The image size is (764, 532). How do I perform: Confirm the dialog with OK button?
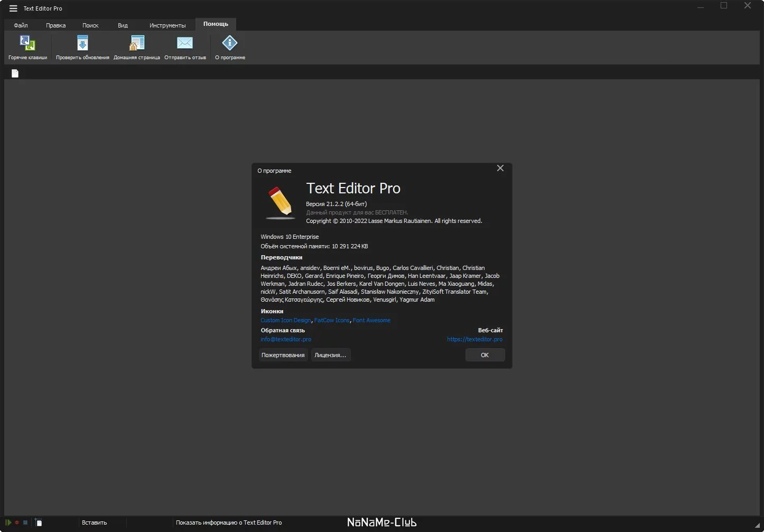tap(485, 355)
